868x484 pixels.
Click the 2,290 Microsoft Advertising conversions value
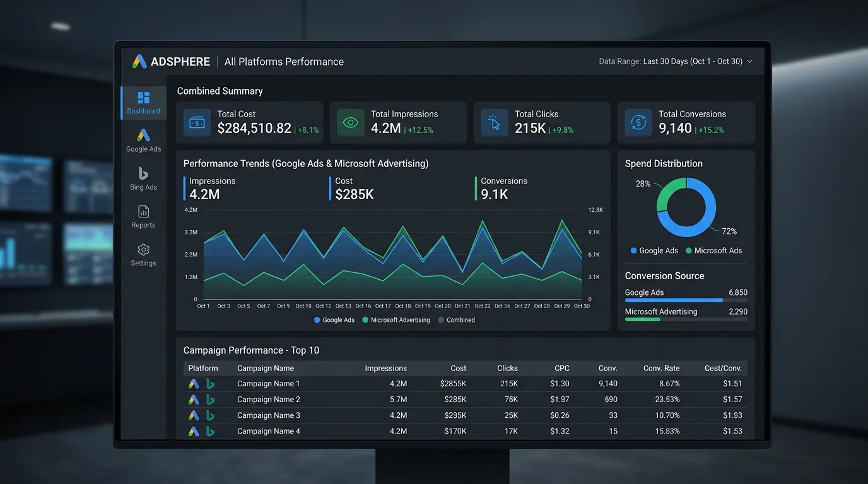pyautogui.click(x=738, y=312)
